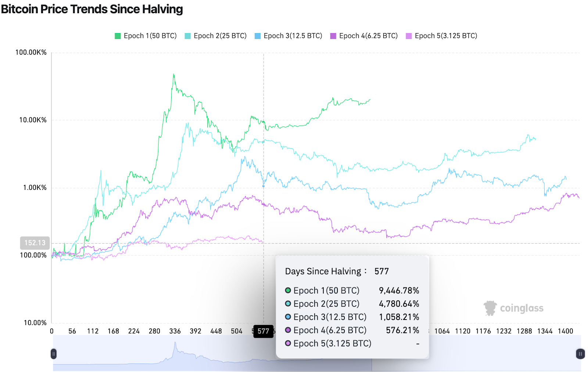Viewport: 588px width, 372px height.
Task: Toggle Epoch 5(3.125 BTC) legend entry
Action: [x=441, y=36]
